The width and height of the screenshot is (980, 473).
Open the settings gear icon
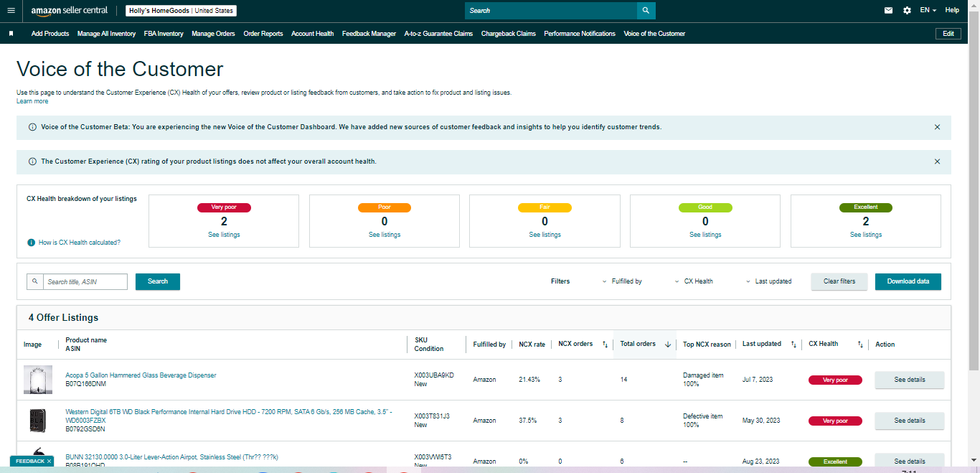907,11
